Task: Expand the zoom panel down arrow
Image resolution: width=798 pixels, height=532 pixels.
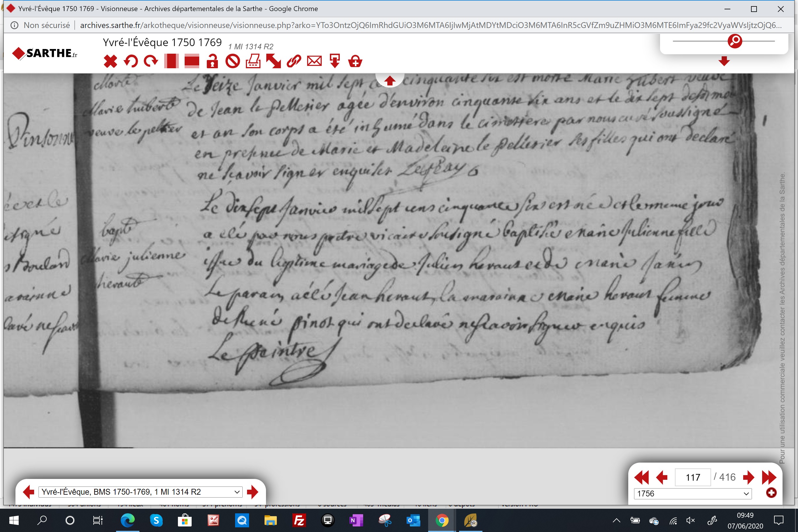Action: [x=724, y=62]
